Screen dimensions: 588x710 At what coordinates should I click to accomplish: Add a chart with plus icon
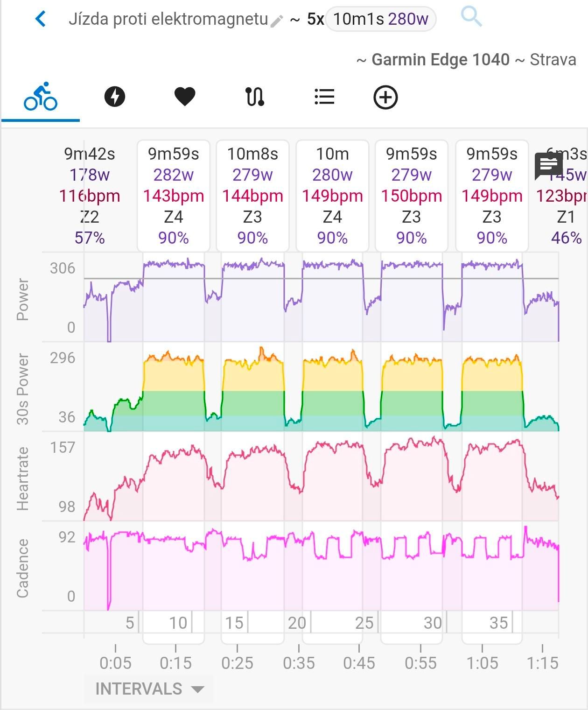pyautogui.click(x=385, y=97)
